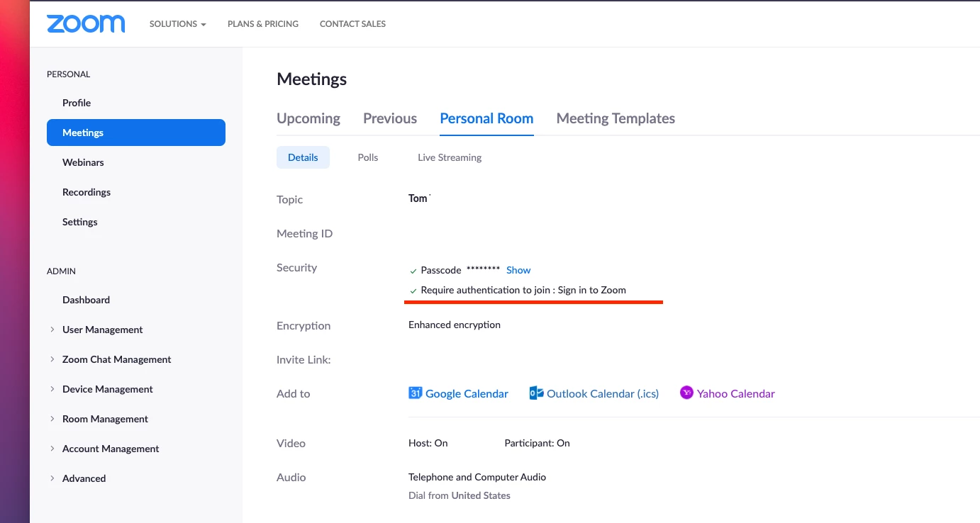Expand Account Management section
Image resolution: width=980 pixels, height=523 pixels.
click(52, 449)
